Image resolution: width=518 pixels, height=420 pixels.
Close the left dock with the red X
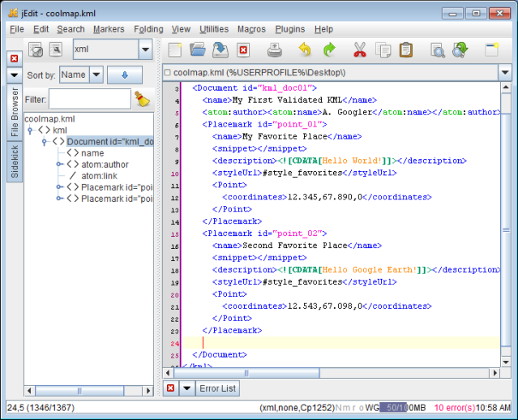15,59
